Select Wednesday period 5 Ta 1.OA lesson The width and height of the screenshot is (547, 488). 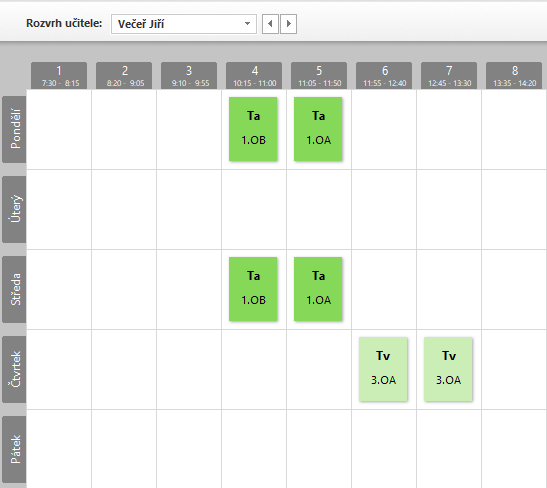[x=318, y=289]
